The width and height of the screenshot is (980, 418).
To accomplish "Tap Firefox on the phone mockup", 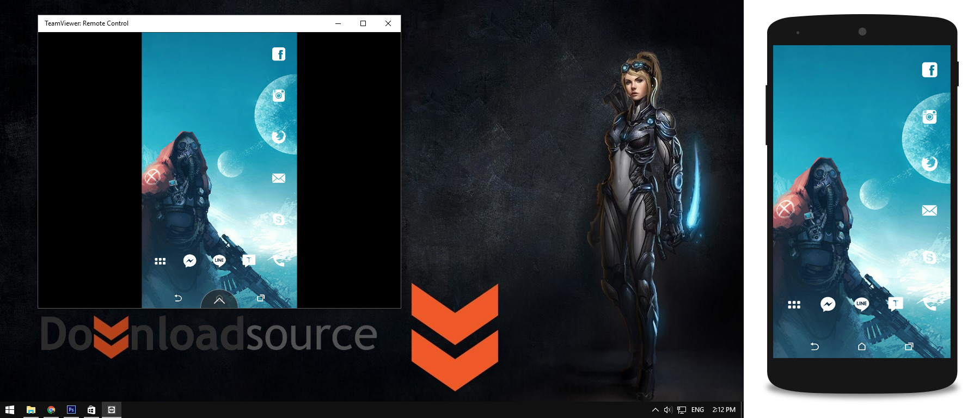I will coord(929,163).
